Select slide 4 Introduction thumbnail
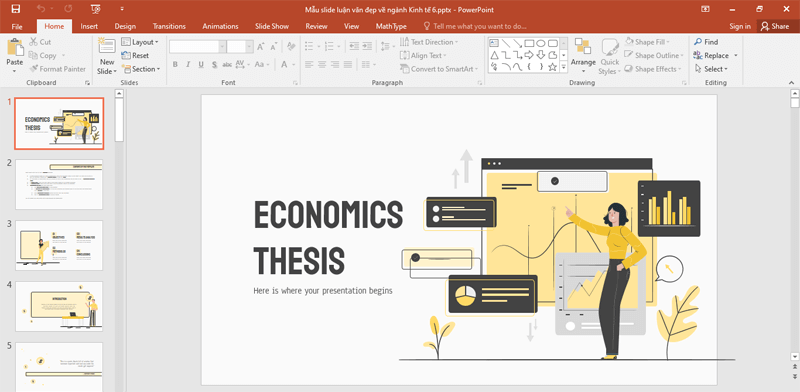Image resolution: width=800 pixels, height=392 pixels. click(59, 306)
